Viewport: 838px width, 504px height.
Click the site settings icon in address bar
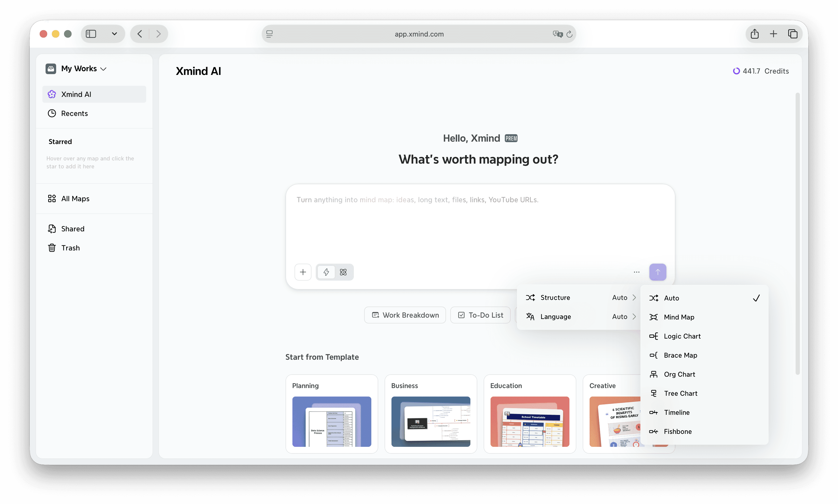click(x=269, y=34)
